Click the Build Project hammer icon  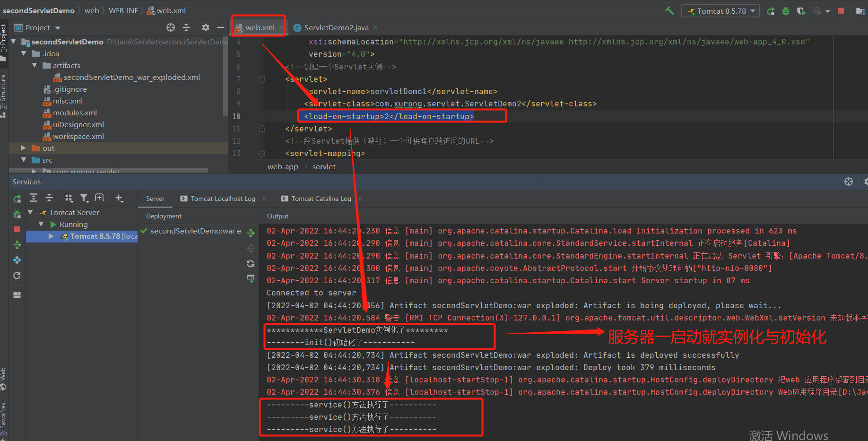pos(669,10)
